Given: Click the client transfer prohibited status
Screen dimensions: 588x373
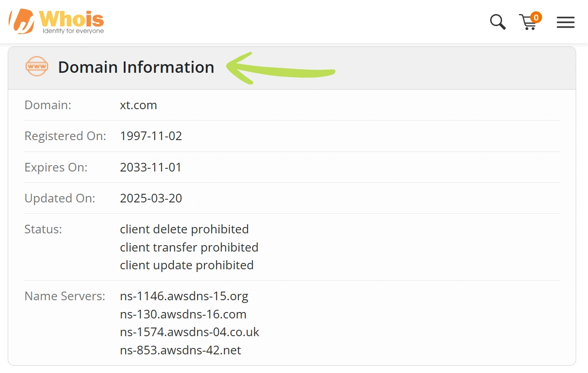Looking at the screenshot, I should pos(189,247).
